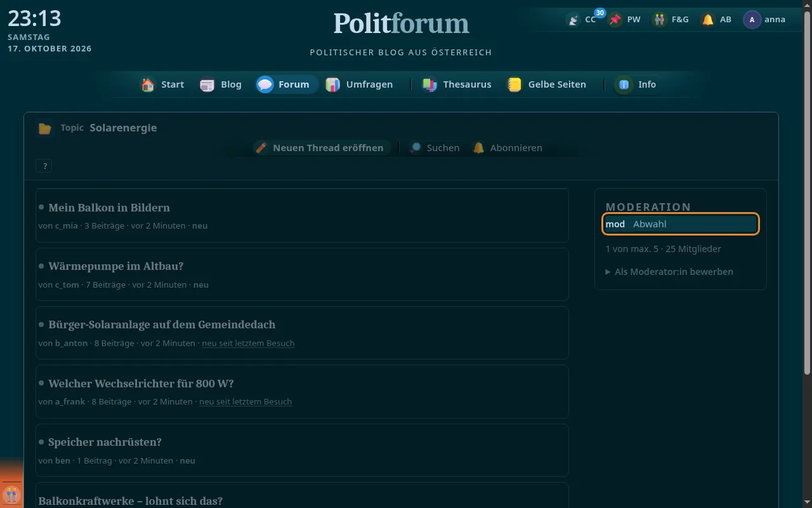Click Abwahl next to mod
Image resolution: width=812 pixels, height=508 pixels.
pos(650,224)
